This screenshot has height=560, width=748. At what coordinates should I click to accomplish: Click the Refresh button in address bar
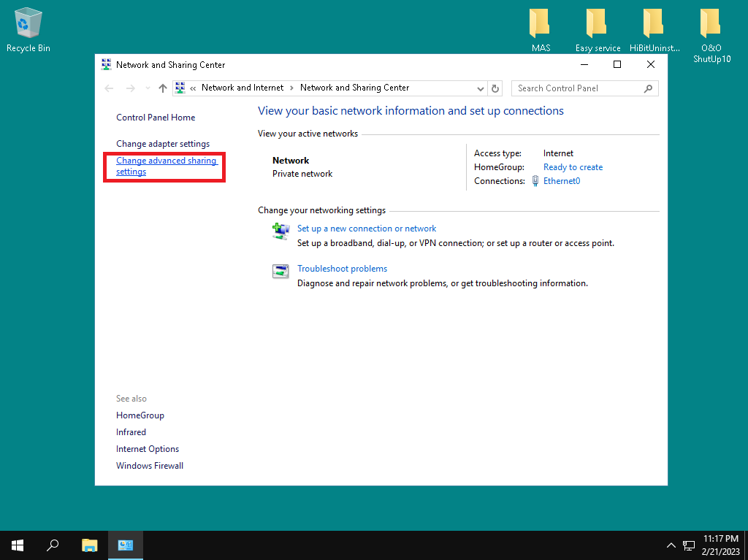pyautogui.click(x=495, y=88)
